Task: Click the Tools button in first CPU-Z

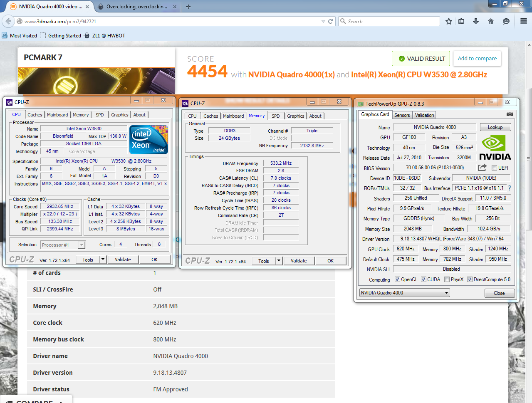Action: [88, 260]
